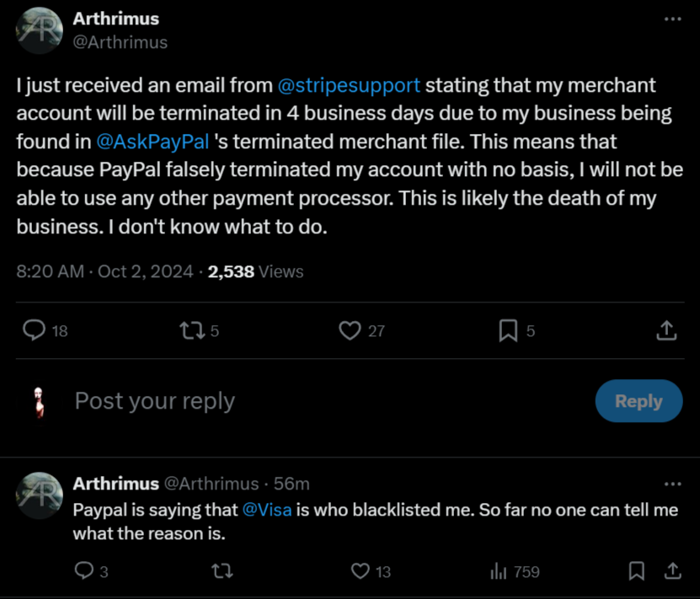Like the reply tweet with 13 likes

click(x=361, y=572)
